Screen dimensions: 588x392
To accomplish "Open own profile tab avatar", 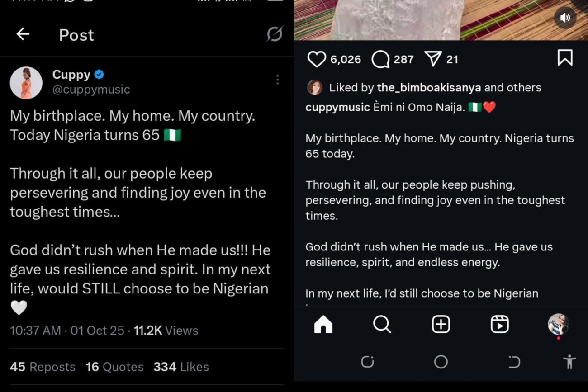I will click(558, 324).
